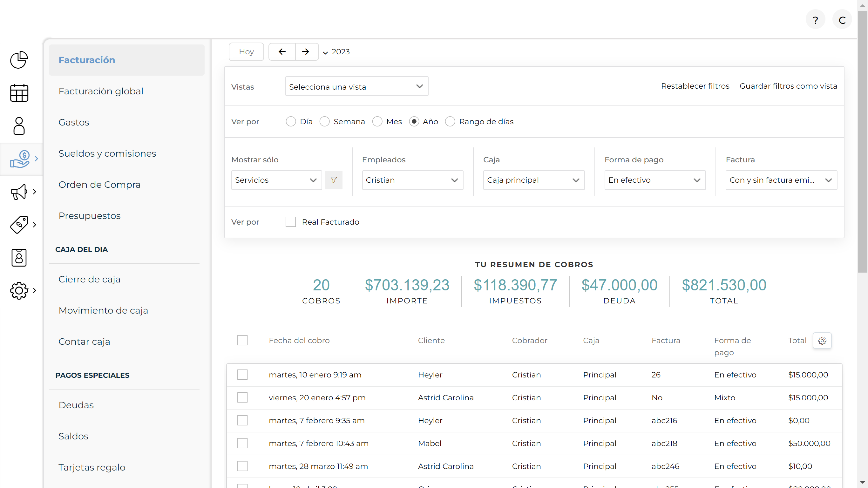The width and height of the screenshot is (868, 488).
Task: Enable the Real Facturado checkbox
Action: pos(291,222)
